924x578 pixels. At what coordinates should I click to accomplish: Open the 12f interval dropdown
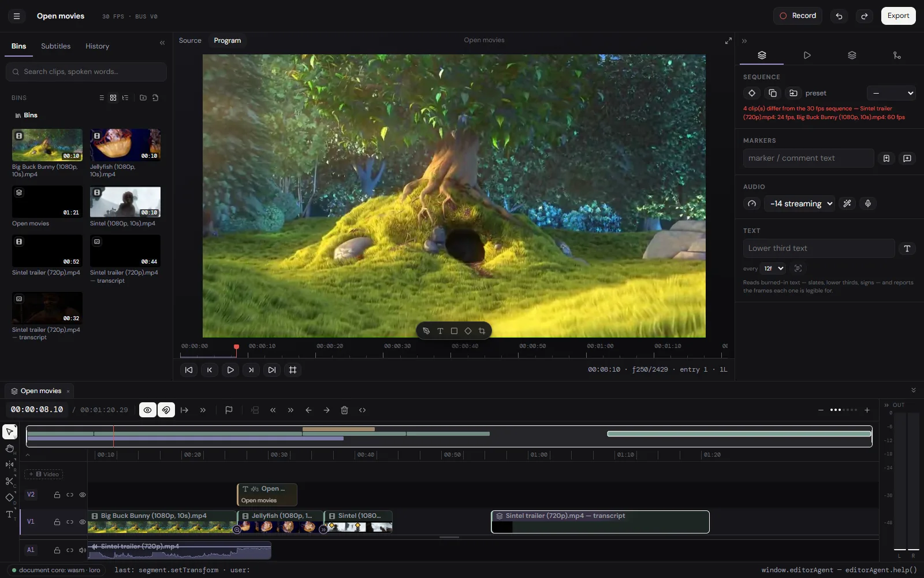pyautogui.click(x=774, y=268)
